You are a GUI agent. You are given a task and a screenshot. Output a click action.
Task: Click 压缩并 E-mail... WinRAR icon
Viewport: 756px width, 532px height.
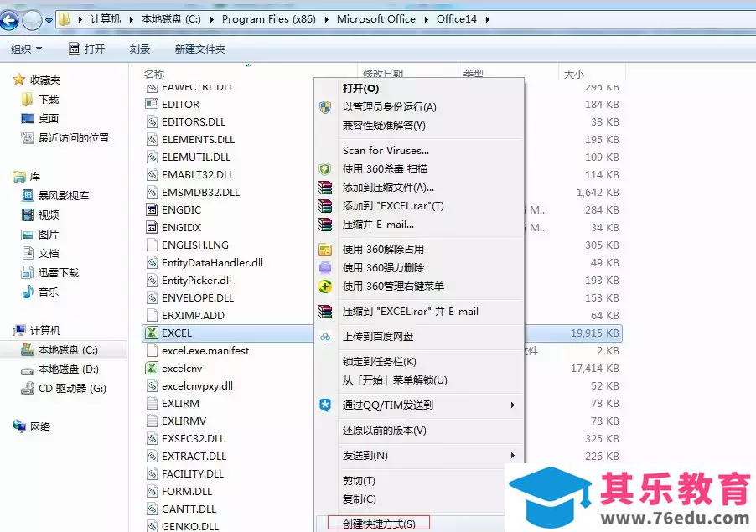point(325,225)
